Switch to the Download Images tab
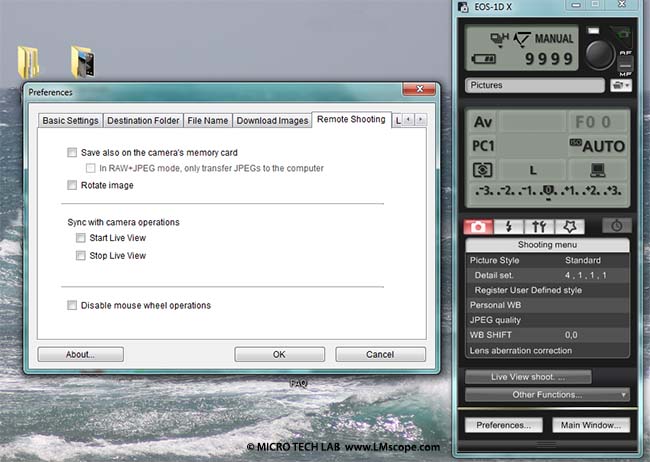 pyautogui.click(x=272, y=120)
